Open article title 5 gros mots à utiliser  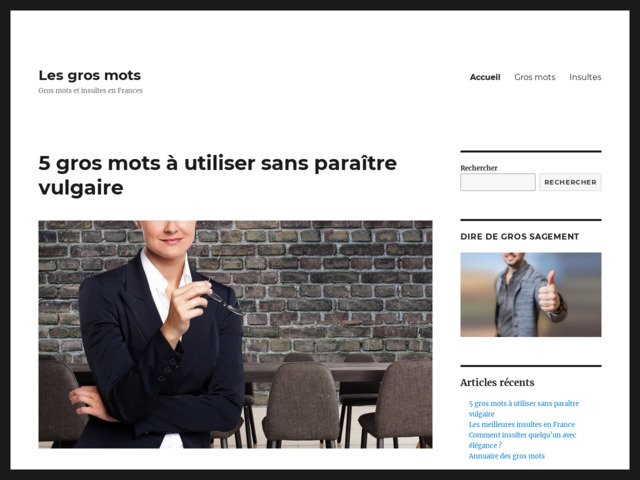pos(218,175)
